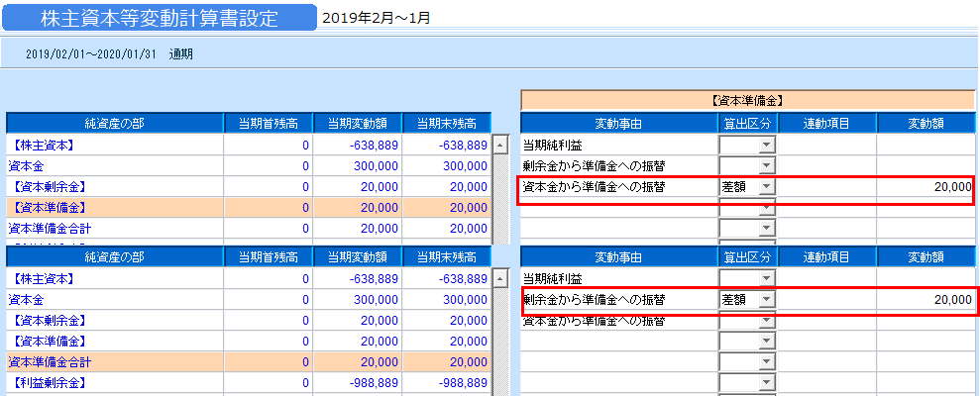Image resolution: width=980 pixels, height=396 pixels.
Task: Click the 2019年2月～1月 period label
Action: (377, 18)
